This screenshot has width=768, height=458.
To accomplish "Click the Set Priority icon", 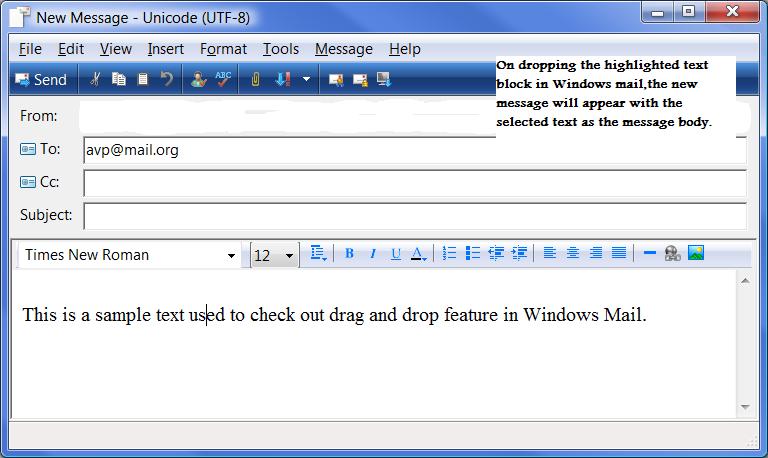I will [283, 79].
